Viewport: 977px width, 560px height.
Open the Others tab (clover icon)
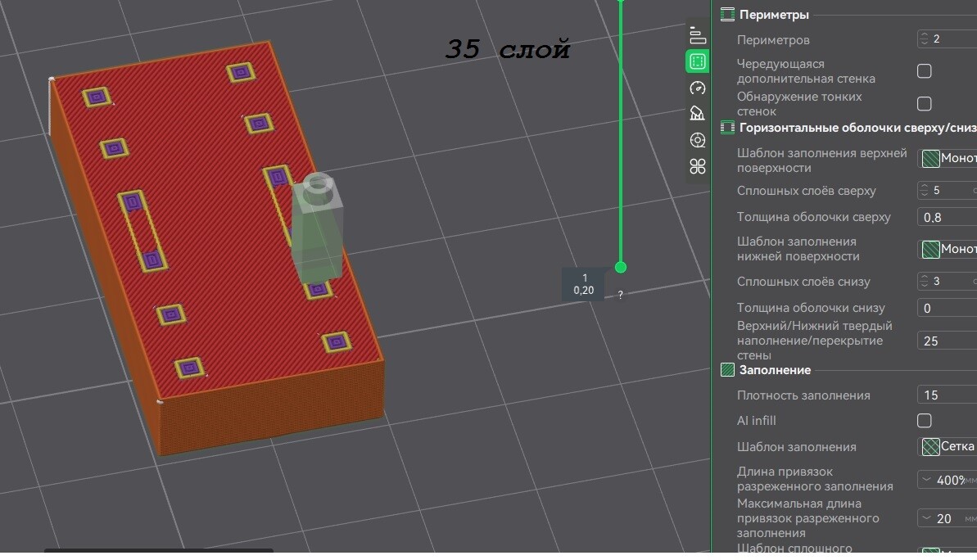[x=697, y=166]
